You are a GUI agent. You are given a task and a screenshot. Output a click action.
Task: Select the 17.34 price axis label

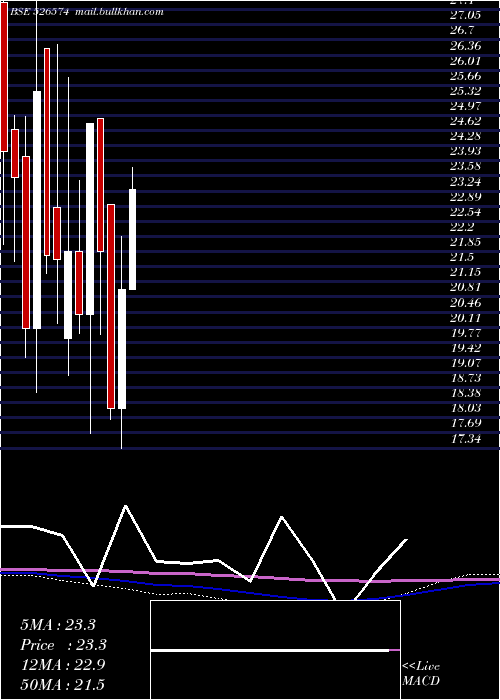pos(466,439)
